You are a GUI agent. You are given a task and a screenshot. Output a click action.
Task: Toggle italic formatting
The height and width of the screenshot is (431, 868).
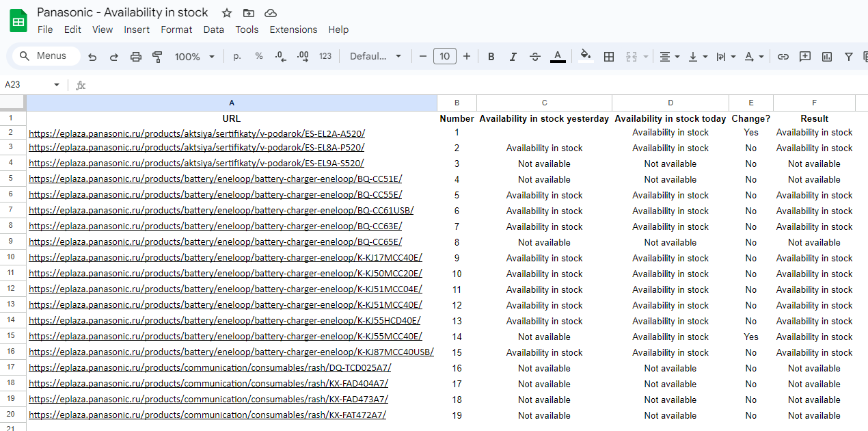point(513,57)
